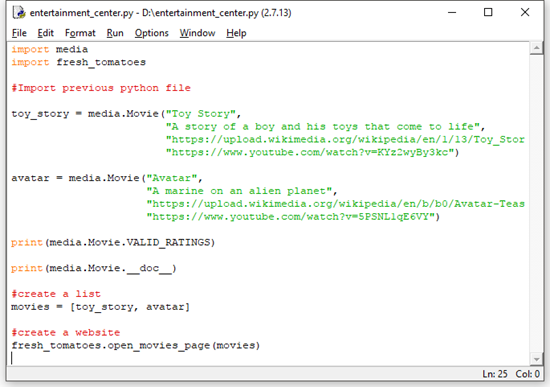Image resolution: width=550 pixels, height=387 pixels.
Task: Maximize the entertainment_center.py window
Action: (x=488, y=13)
